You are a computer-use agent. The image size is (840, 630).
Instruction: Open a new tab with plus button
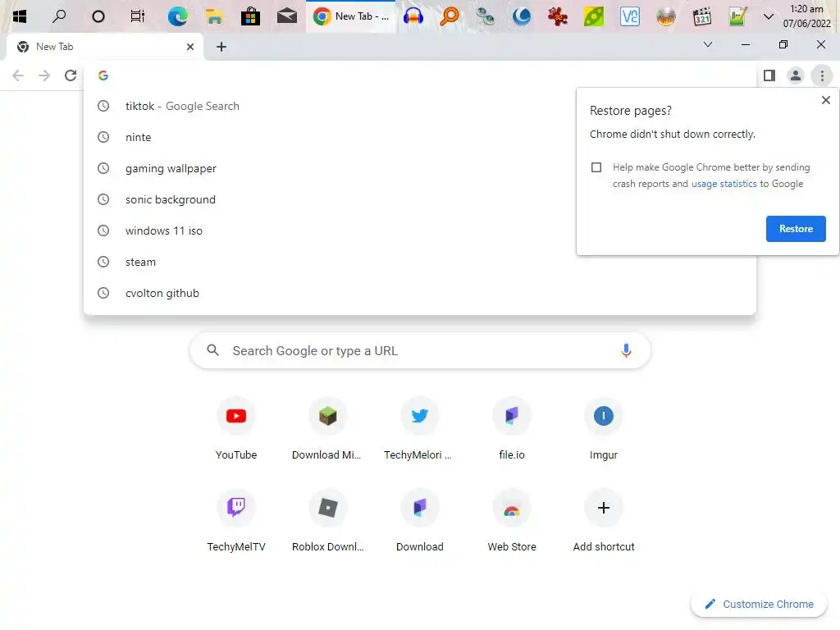[x=221, y=47]
